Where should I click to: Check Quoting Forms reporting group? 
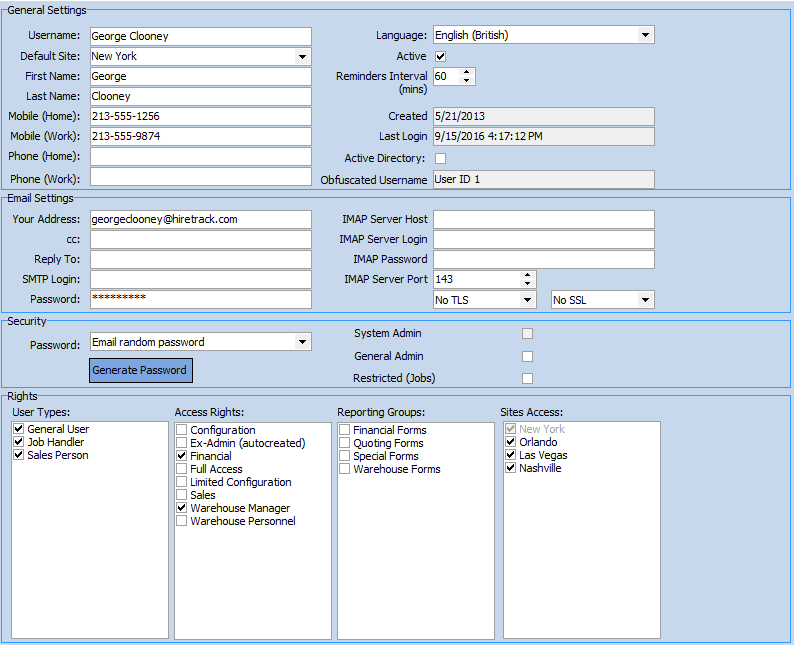[x=345, y=443]
